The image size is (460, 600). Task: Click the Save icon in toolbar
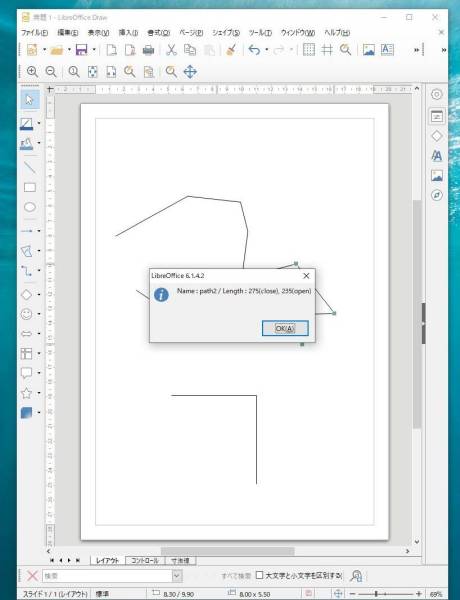82,50
